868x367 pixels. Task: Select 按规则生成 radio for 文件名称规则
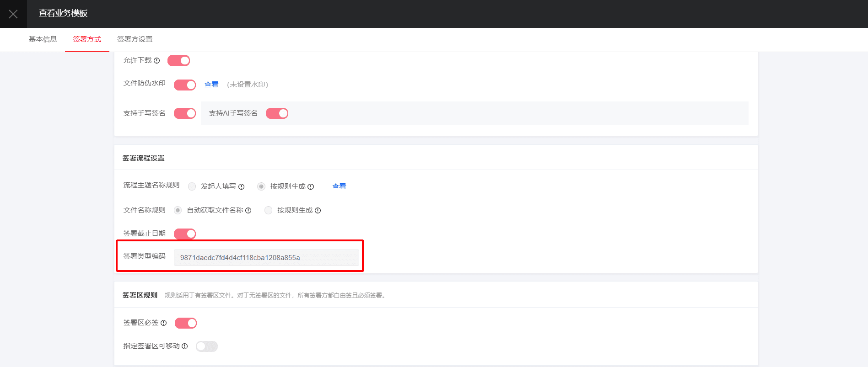pyautogui.click(x=269, y=210)
